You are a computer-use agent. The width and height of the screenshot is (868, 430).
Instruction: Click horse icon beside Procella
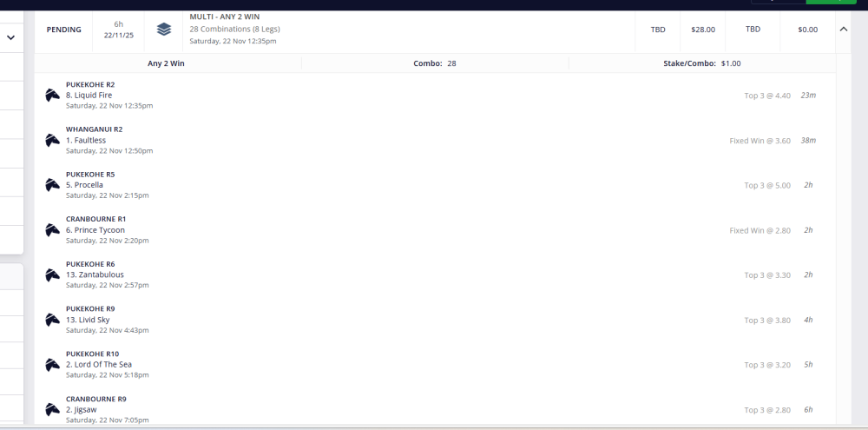pos(53,185)
